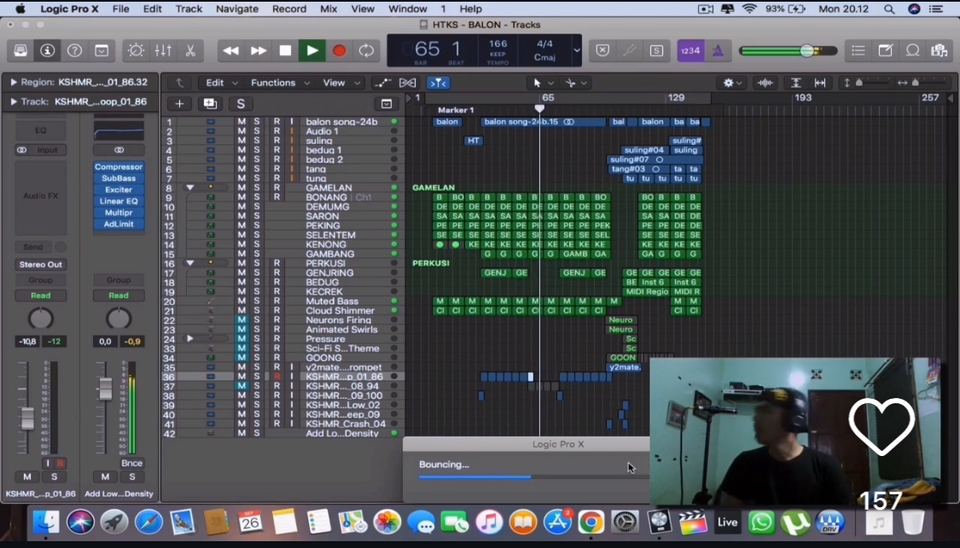The height and width of the screenshot is (548, 960).
Task: Toggle the Inspector info button
Action: 47,50
